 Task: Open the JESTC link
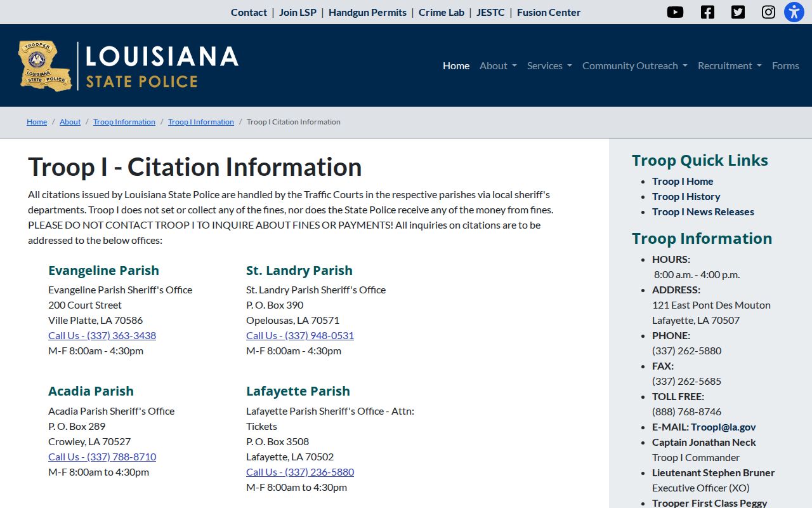tap(490, 12)
